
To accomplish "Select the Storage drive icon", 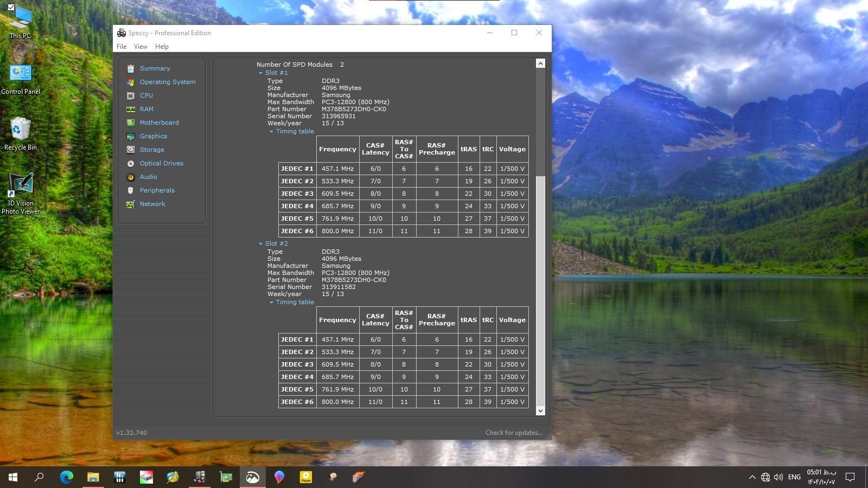I will (x=131, y=150).
